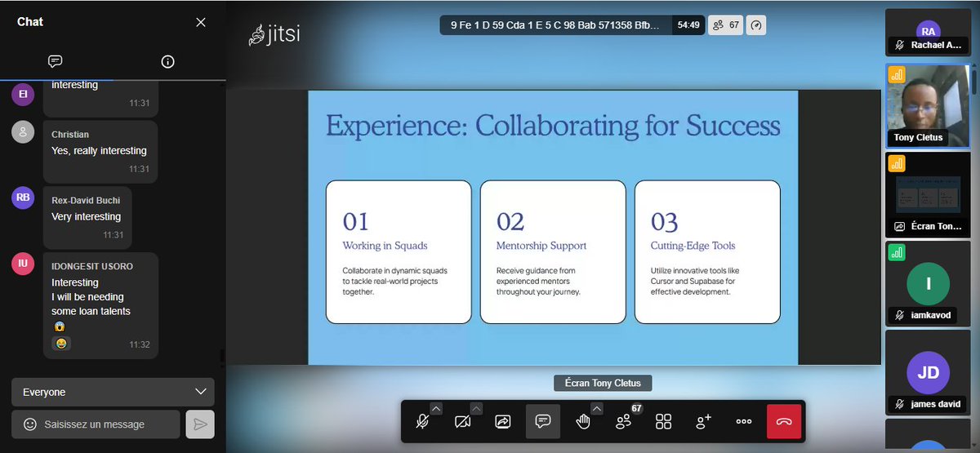Click slide title 'Experience: Collaborating for Success'
This screenshot has width=980, height=453.
(x=553, y=127)
